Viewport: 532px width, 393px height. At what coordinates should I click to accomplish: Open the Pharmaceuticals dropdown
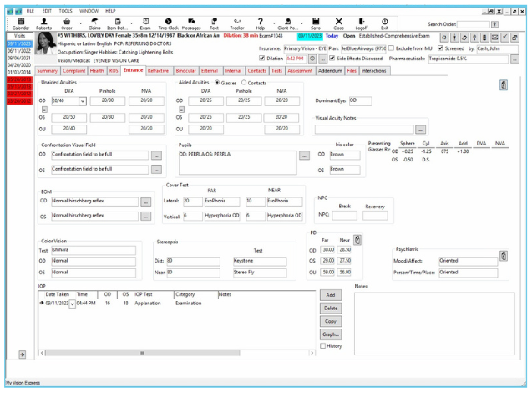click(x=514, y=59)
